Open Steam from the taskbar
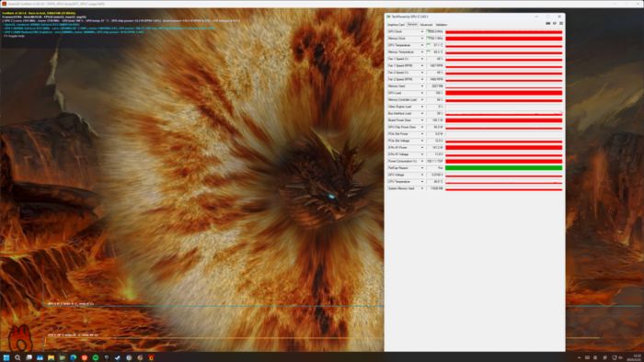The width and height of the screenshot is (644, 362). click(118, 357)
